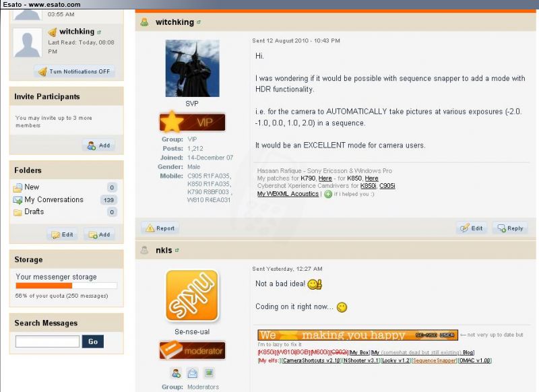Click nkls green picture icon under badge
Screen dimensions: 539x392
point(209,372)
